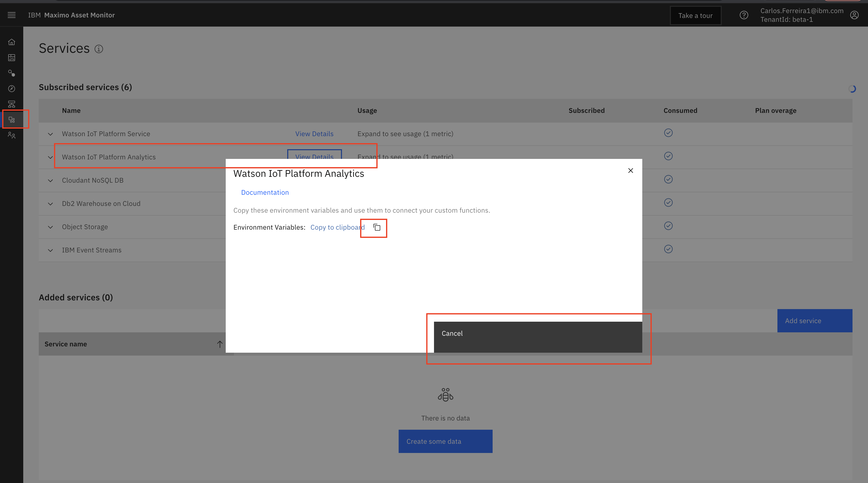Click consumed checkmark for Watson IoT Platform Service

coord(668,133)
